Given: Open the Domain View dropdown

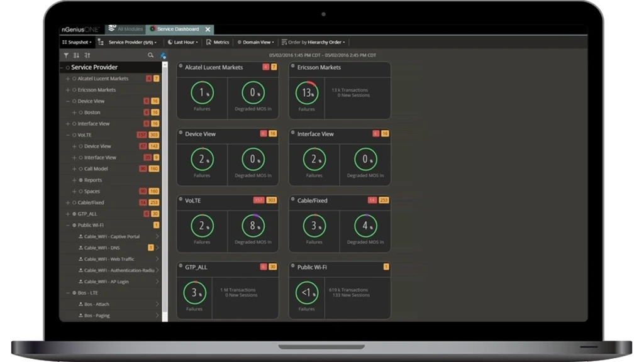Looking at the screenshot, I should [255, 42].
